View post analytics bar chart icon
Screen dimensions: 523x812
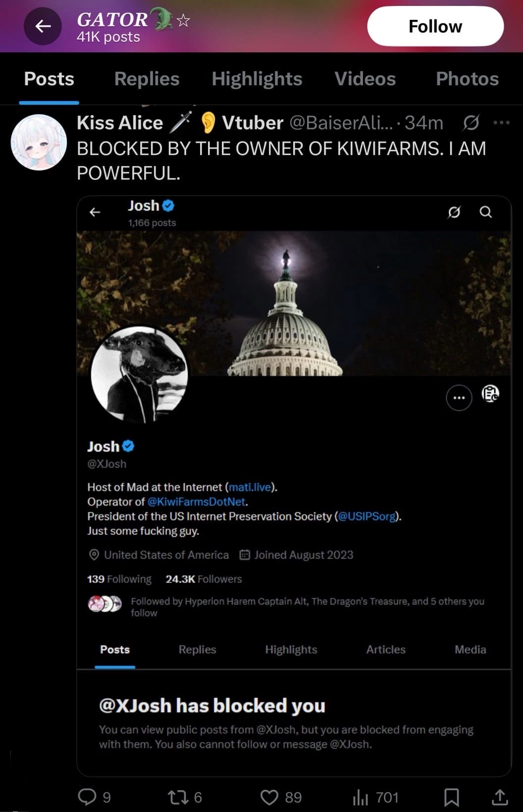(361, 797)
